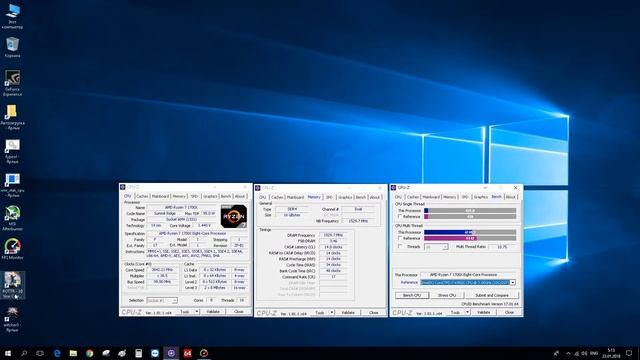Click Close button in middle CPU-Z window
The width and height of the screenshot is (640, 360).
pos(373,313)
